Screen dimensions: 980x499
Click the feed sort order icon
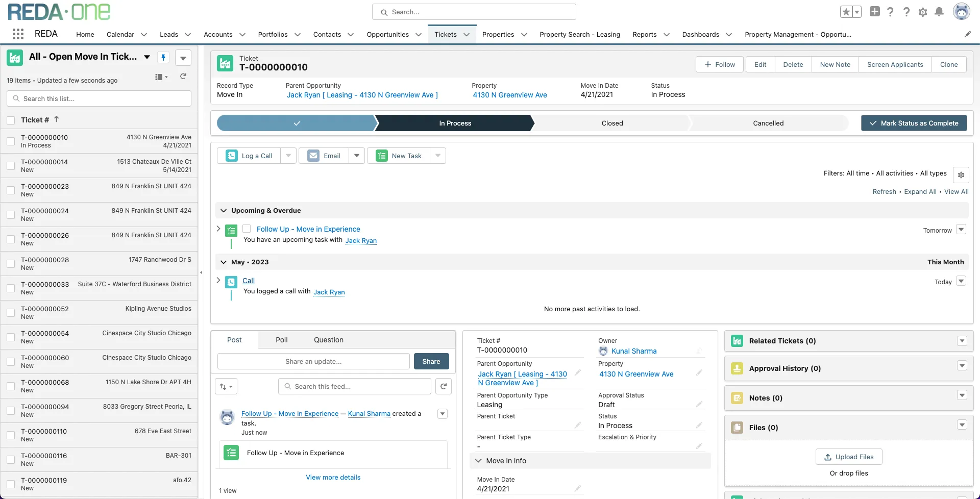point(226,386)
